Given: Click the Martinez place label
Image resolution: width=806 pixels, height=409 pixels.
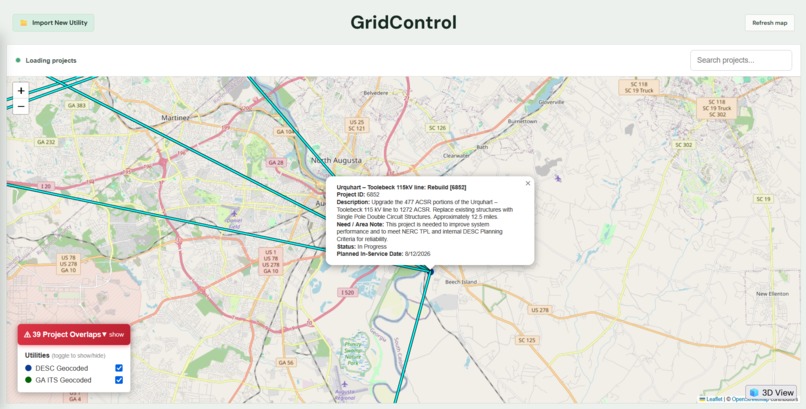Looking at the screenshot, I should 175,118.
